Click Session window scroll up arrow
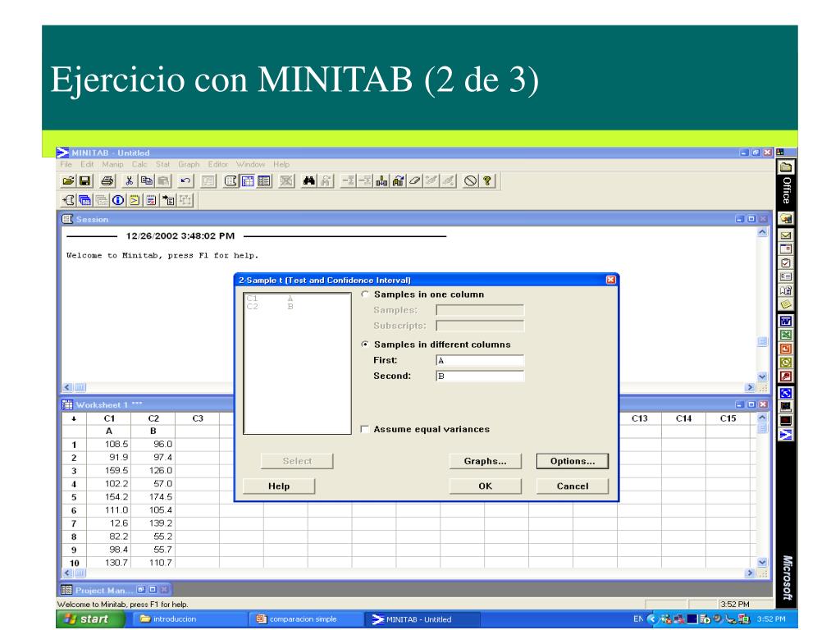Image resolution: width=840 pixels, height=630 pixels. click(763, 232)
